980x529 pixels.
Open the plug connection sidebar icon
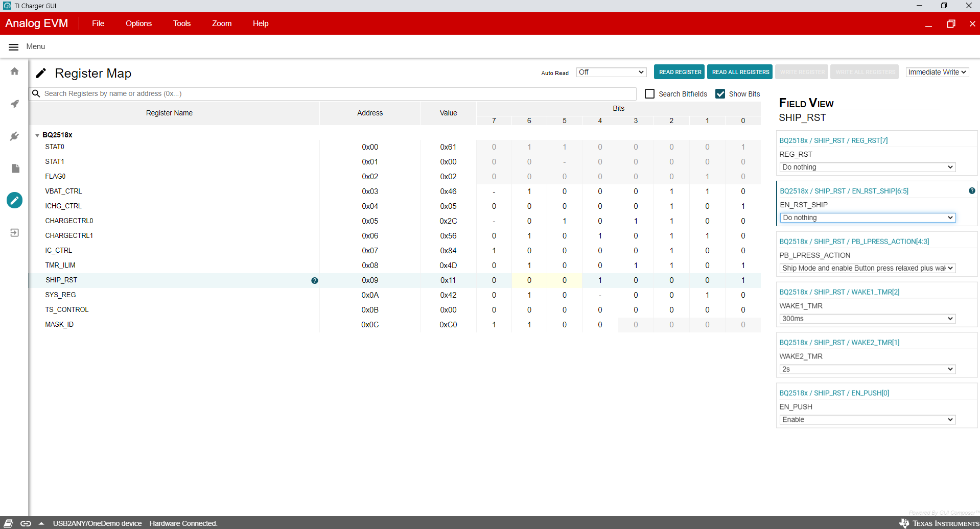[15, 136]
